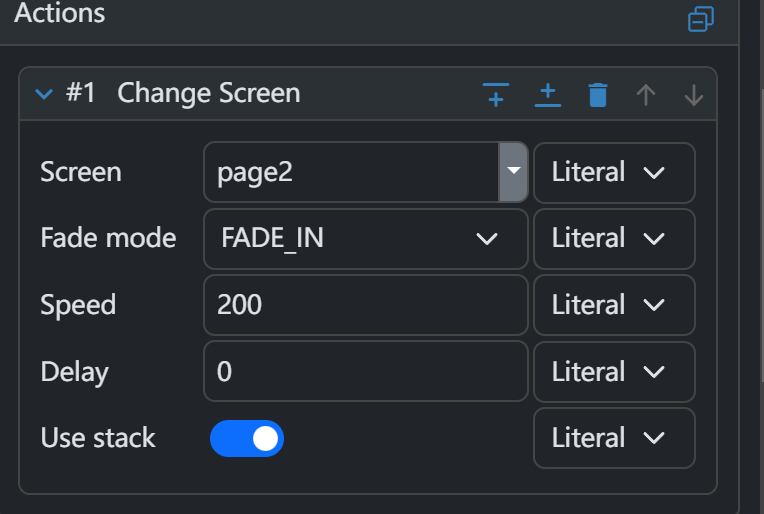Open the Literal dropdown for Screen
This screenshot has height=514, width=764.
(x=614, y=172)
